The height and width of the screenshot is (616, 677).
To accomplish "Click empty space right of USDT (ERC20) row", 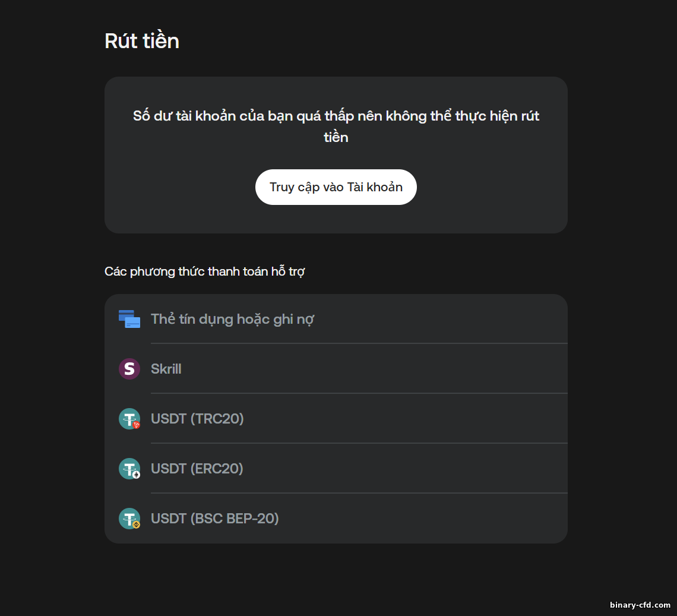I will (x=416, y=469).
